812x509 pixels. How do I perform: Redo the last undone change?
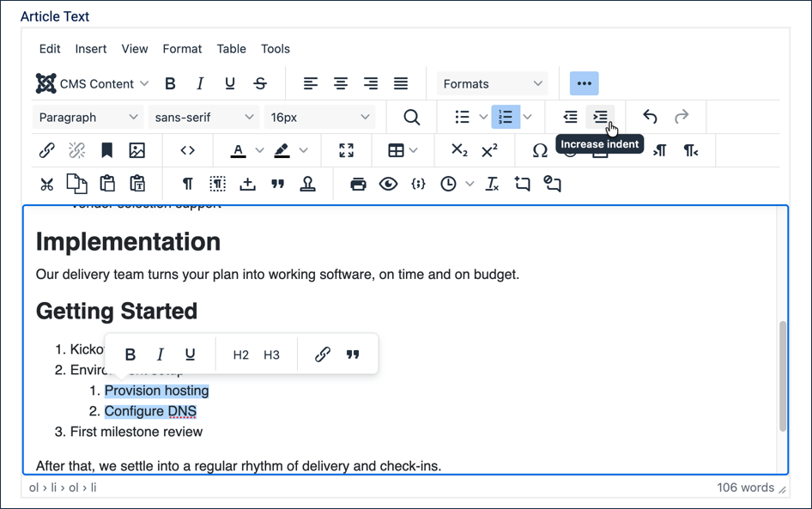pos(681,117)
